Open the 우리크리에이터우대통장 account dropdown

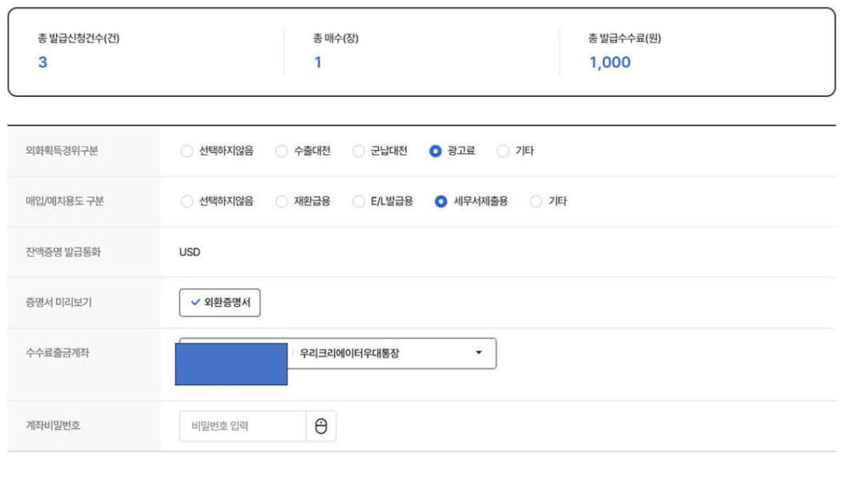pos(337,353)
